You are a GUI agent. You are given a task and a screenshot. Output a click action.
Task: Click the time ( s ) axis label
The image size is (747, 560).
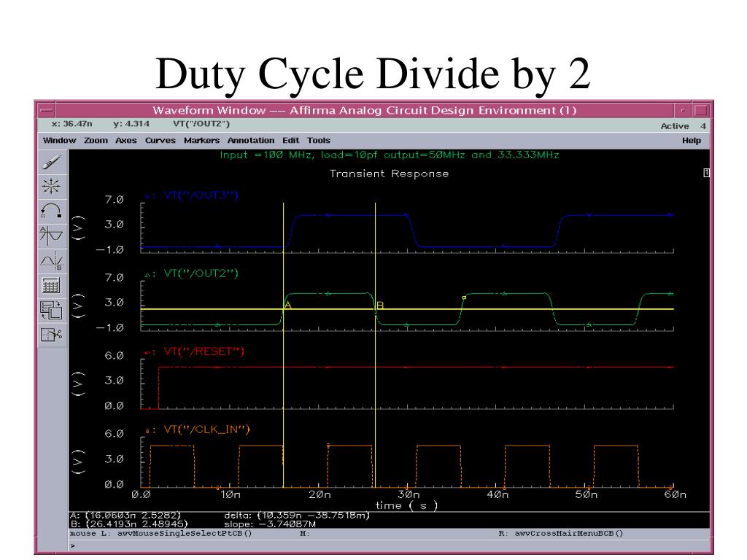[x=406, y=505]
